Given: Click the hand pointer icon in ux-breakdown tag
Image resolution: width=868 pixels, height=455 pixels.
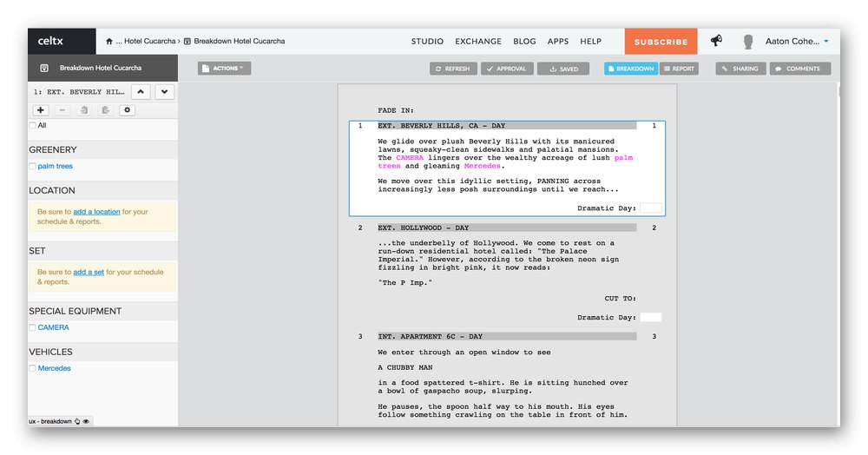Looking at the screenshot, I should [77, 421].
